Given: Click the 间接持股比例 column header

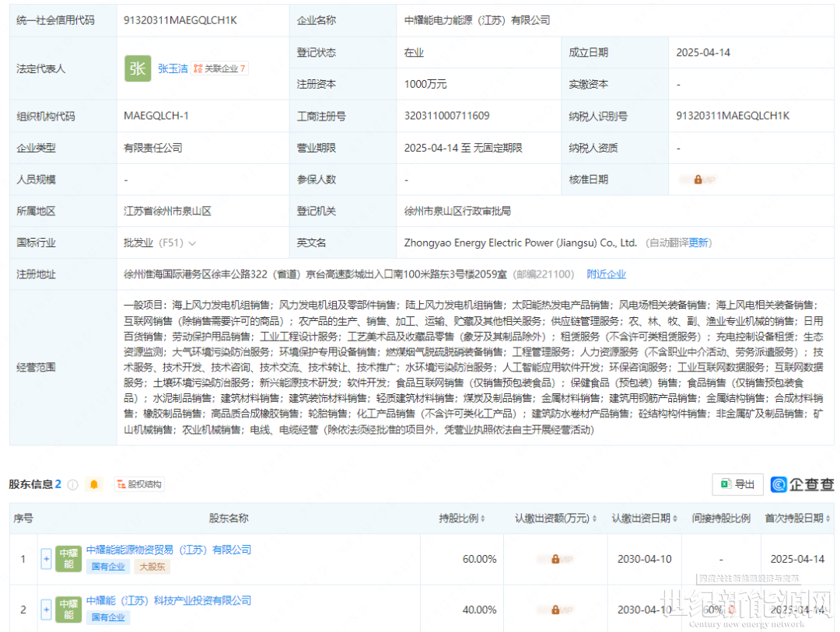Looking at the screenshot, I should coord(720,519).
